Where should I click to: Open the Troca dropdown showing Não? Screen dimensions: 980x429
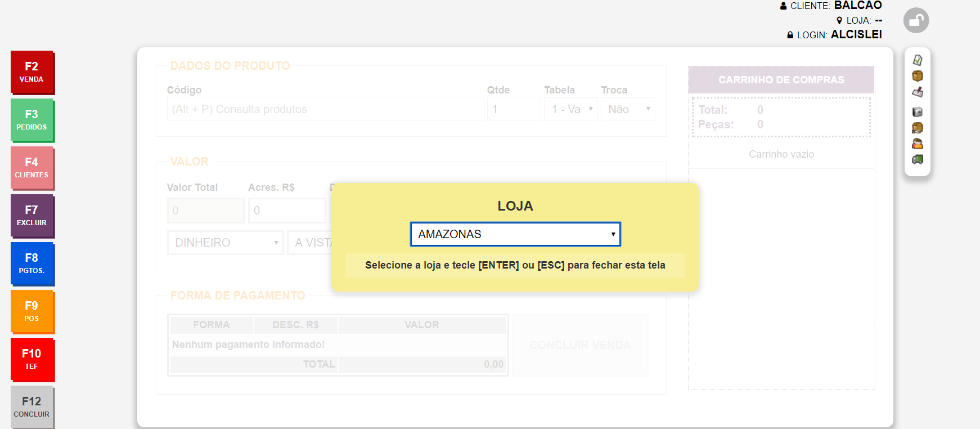628,109
